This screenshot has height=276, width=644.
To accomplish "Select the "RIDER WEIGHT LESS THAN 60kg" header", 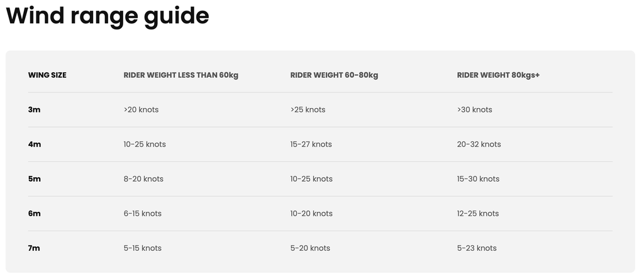I will [x=181, y=75].
